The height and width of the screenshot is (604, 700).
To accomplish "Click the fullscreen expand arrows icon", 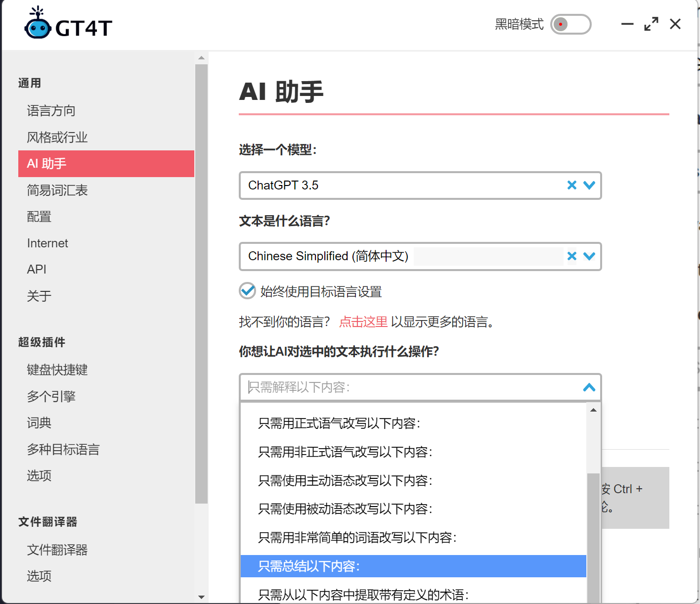I will [x=651, y=23].
